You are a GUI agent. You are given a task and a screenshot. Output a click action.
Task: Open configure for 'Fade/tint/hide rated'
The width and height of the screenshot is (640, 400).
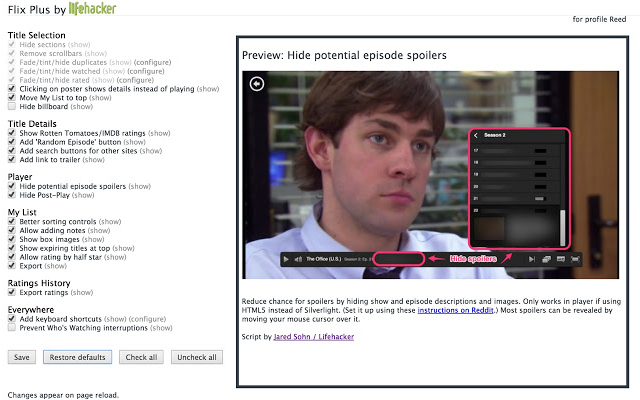135,80
